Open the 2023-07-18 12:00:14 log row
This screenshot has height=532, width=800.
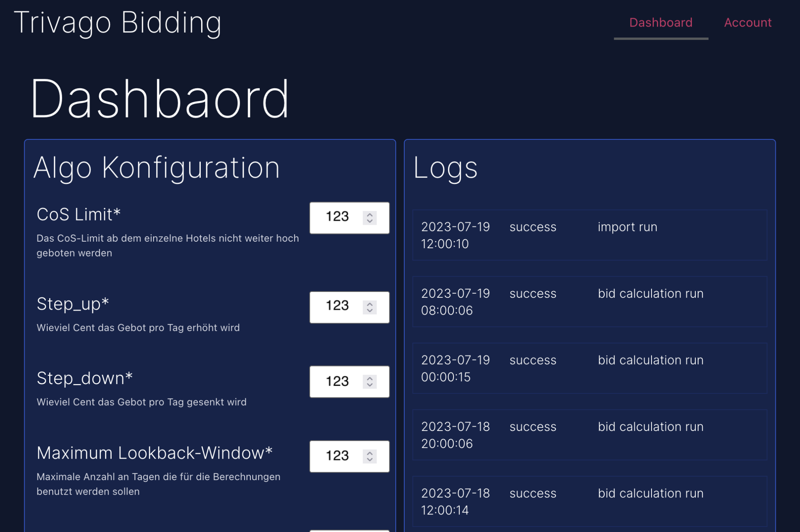[x=589, y=501]
